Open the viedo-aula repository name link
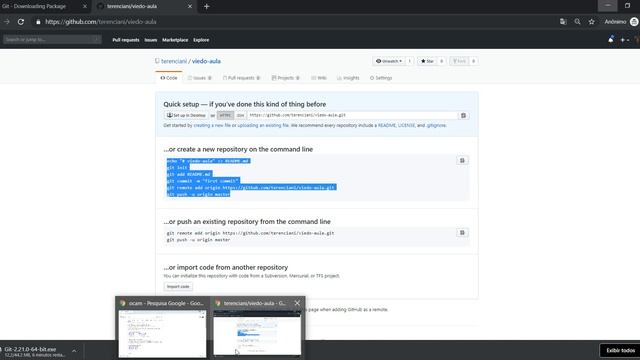The height and width of the screenshot is (360, 640). pos(206,61)
